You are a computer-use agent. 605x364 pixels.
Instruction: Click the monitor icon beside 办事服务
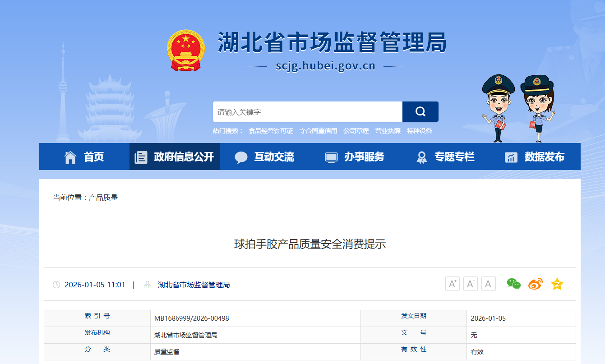pos(331,157)
